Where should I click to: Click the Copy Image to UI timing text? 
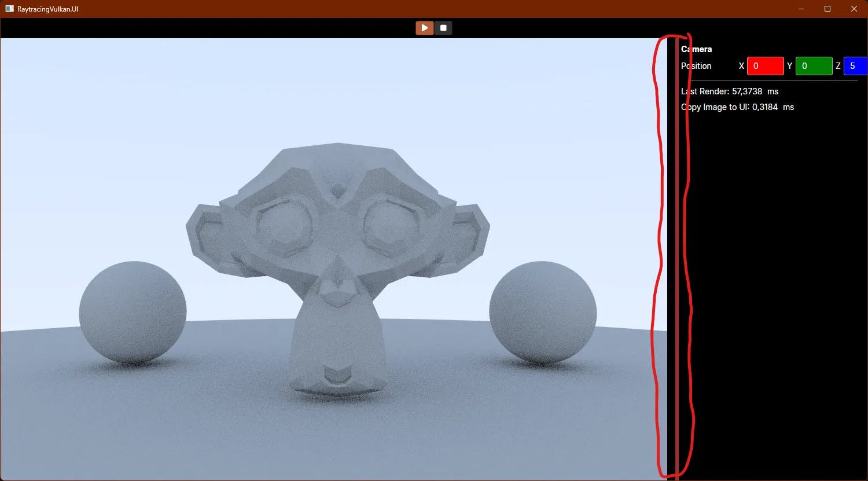[x=737, y=107]
